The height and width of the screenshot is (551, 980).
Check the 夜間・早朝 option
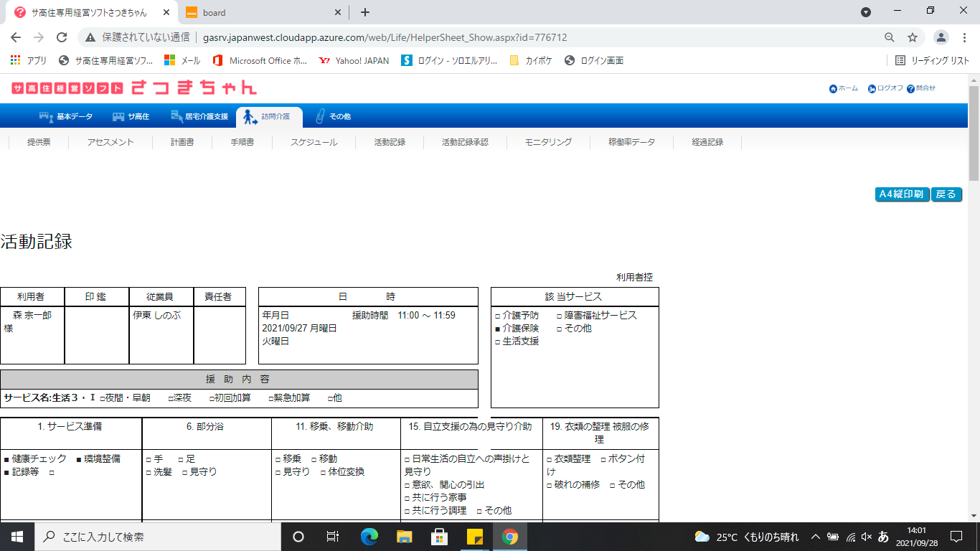point(103,398)
